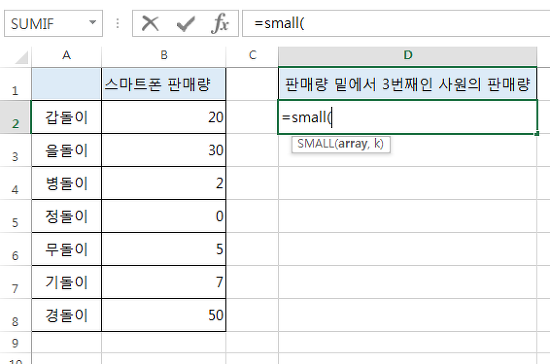Select column A header
The width and height of the screenshot is (550, 364).
click(x=66, y=55)
